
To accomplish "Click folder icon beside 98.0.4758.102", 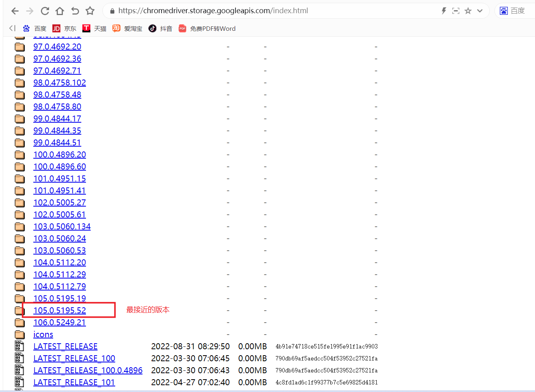I will pyautogui.click(x=20, y=83).
